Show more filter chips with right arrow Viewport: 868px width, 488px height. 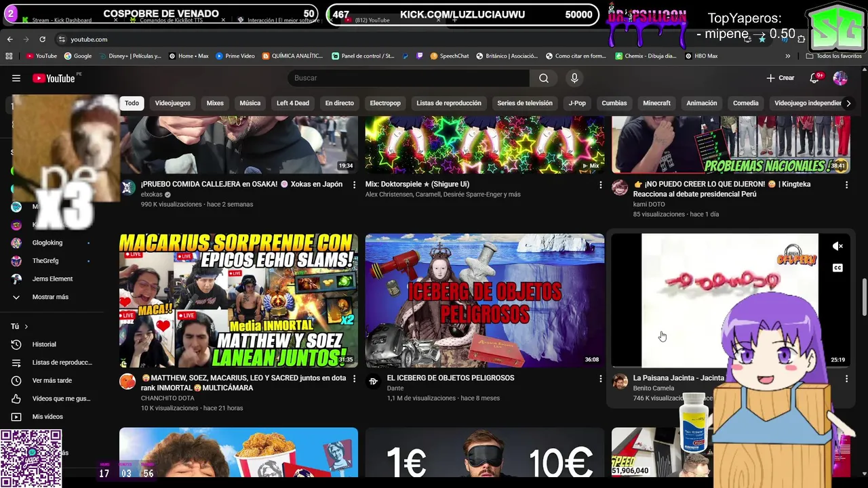coord(848,103)
